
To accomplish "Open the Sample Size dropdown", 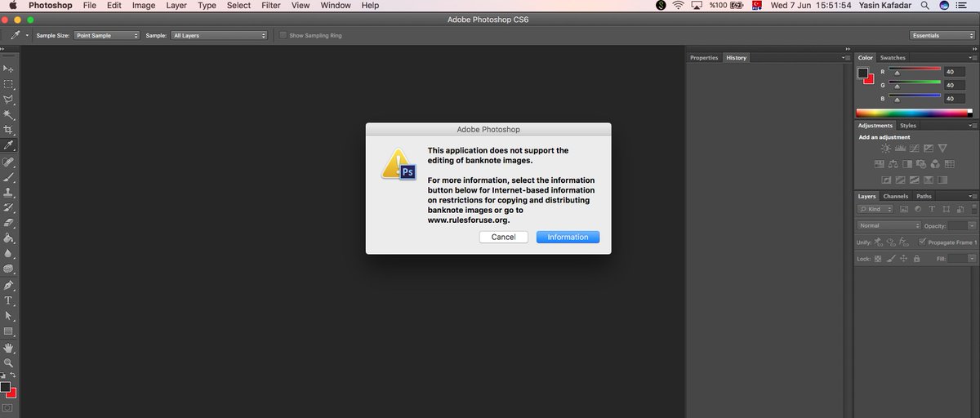I will 106,36.
